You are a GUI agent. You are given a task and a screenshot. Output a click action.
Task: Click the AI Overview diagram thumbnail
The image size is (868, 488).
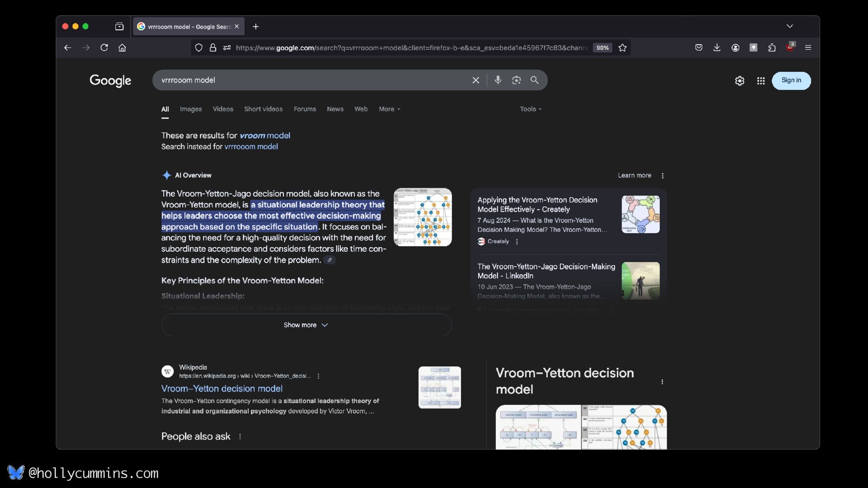click(422, 217)
